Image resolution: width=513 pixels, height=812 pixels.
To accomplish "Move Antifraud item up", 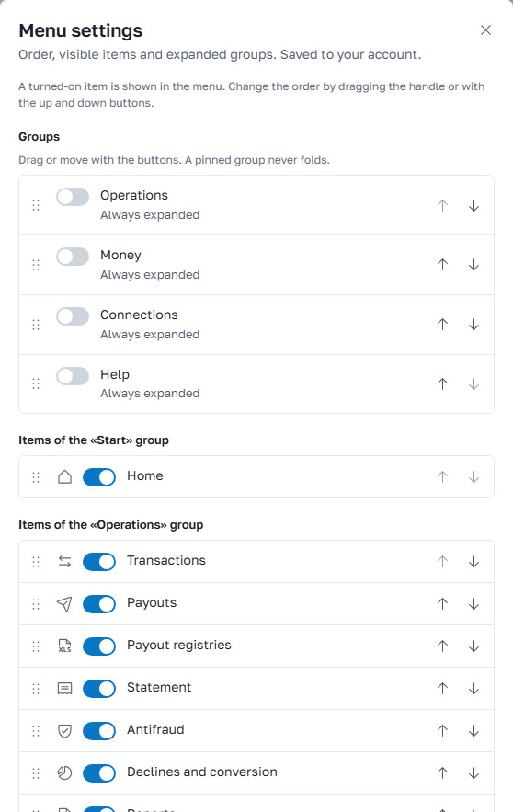I will [442, 731].
